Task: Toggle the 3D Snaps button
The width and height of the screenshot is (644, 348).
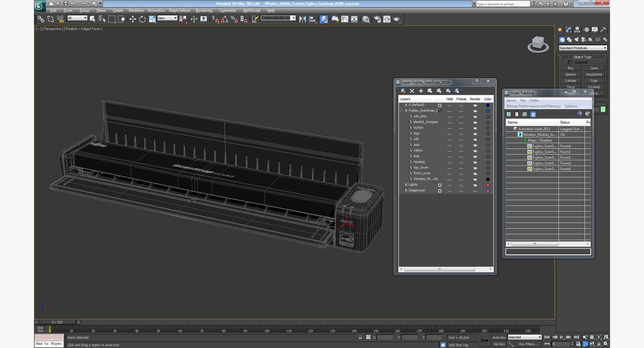Action: (215, 19)
